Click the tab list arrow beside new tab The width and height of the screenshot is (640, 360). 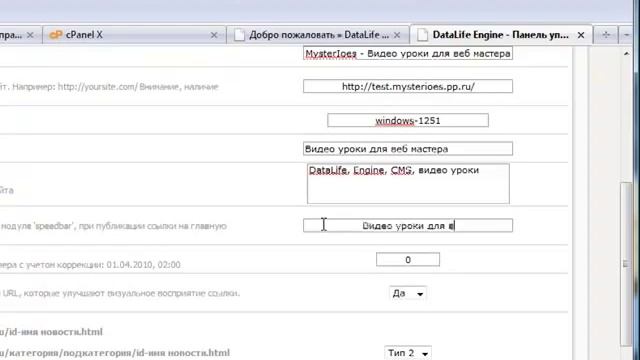[627, 35]
